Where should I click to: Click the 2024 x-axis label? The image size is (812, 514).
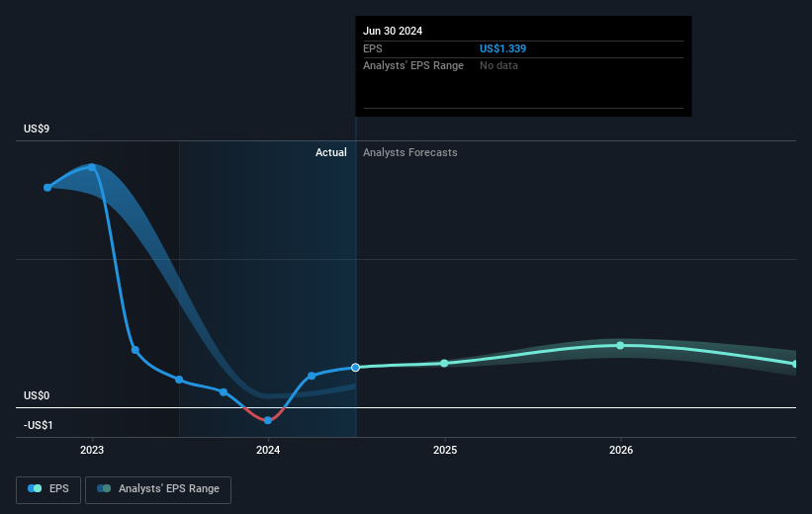[x=268, y=451]
